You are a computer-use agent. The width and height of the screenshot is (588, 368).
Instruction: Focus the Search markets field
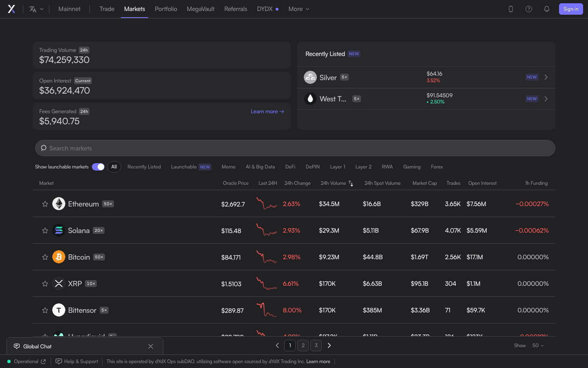pyautogui.click(x=295, y=148)
